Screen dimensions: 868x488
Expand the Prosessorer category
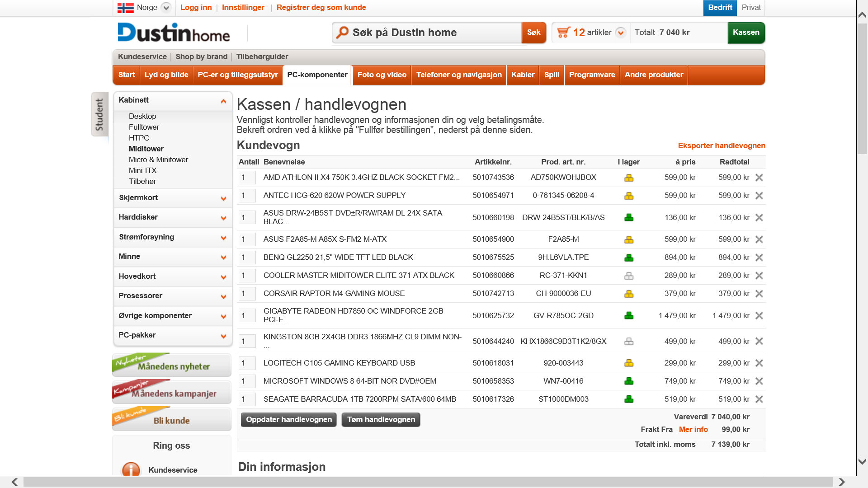point(223,297)
